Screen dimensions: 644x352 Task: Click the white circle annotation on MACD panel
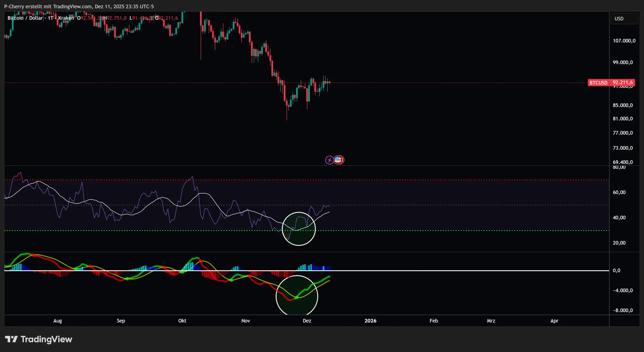coord(297,296)
